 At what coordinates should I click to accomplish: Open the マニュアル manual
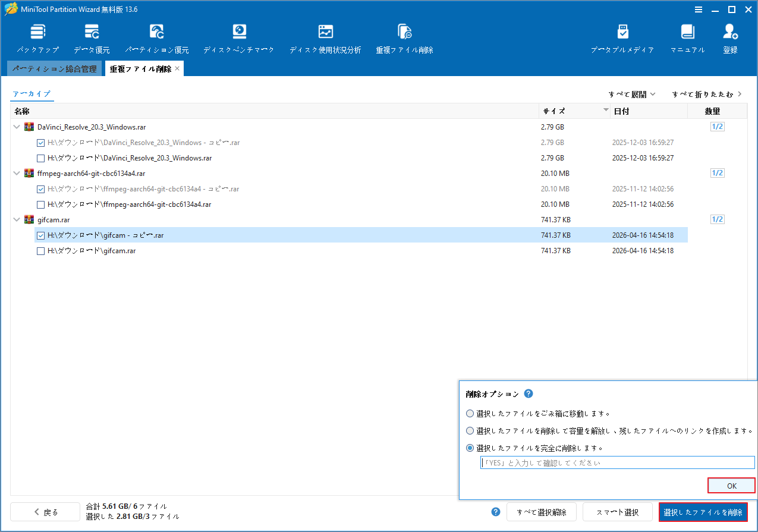687,39
